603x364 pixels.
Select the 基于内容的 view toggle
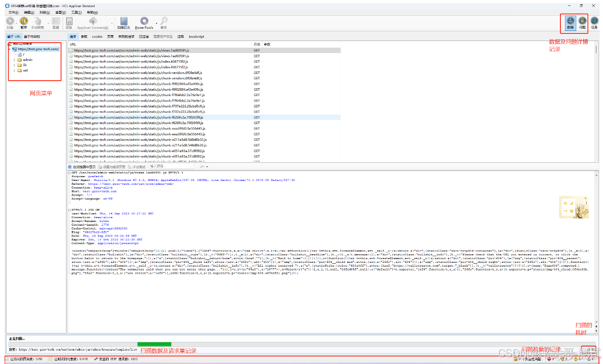click(x=32, y=36)
